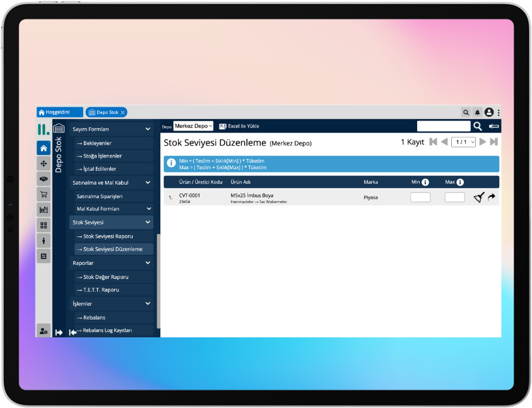The width and height of the screenshot is (532, 408).
Task: Click the magnifier search button beside search box
Action: [x=478, y=126]
